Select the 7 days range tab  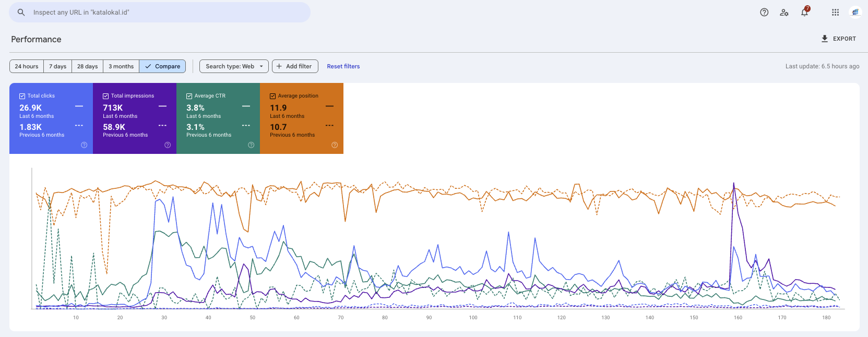pyautogui.click(x=57, y=66)
